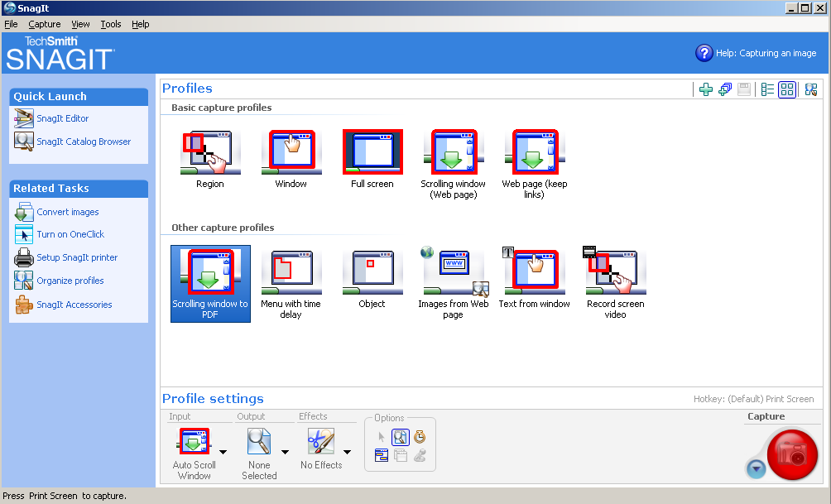Click the blue help question mark icon
831x504 pixels.
tap(704, 53)
